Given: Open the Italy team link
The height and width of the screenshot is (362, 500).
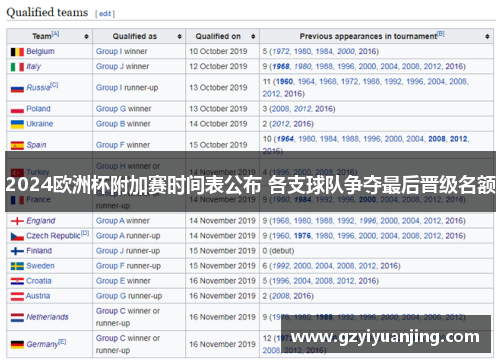Looking at the screenshot, I should point(34,66).
